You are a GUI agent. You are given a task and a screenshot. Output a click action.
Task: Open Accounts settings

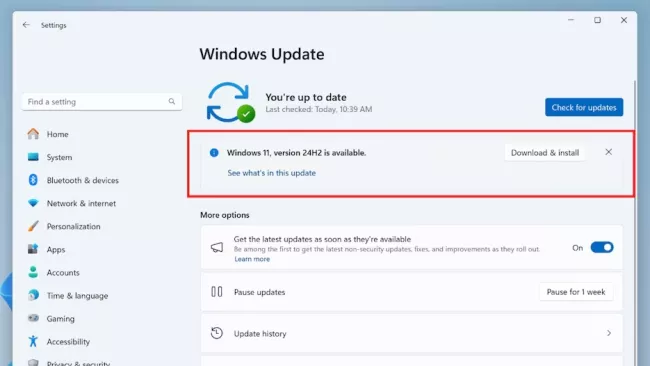point(63,272)
